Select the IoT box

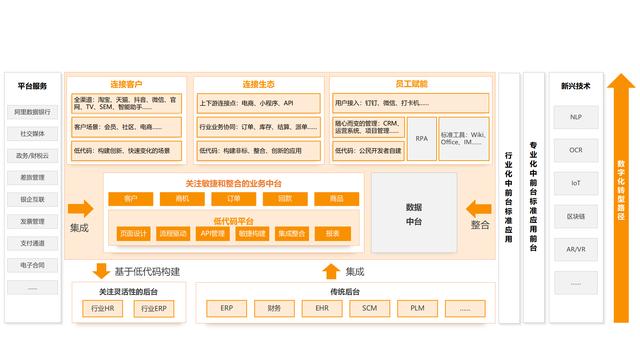(x=576, y=183)
